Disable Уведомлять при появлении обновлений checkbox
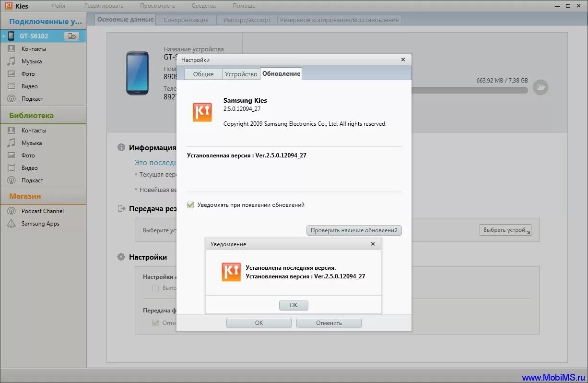 point(190,204)
